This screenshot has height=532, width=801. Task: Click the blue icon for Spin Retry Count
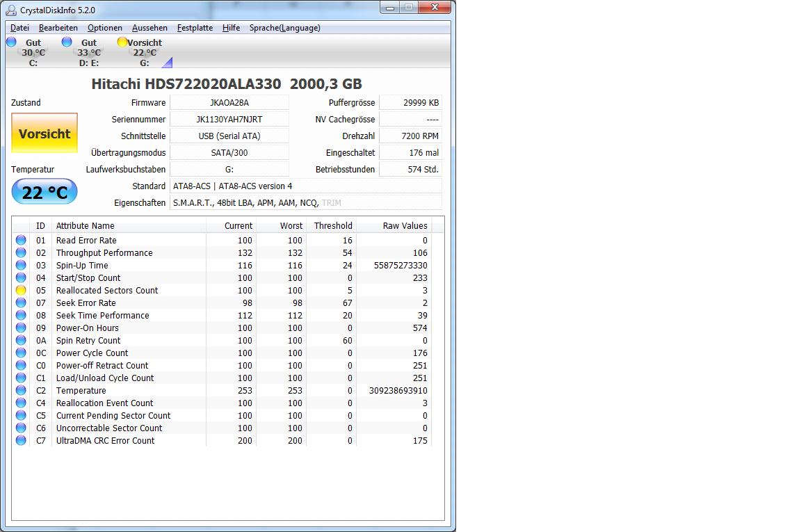(x=21, y=340)
